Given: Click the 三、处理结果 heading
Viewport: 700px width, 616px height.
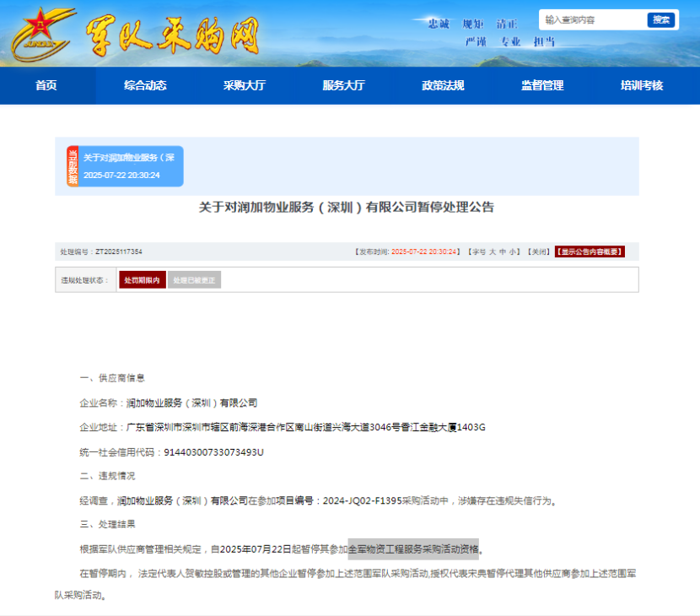Looking at the screenshot, I should tap(107, 524).
